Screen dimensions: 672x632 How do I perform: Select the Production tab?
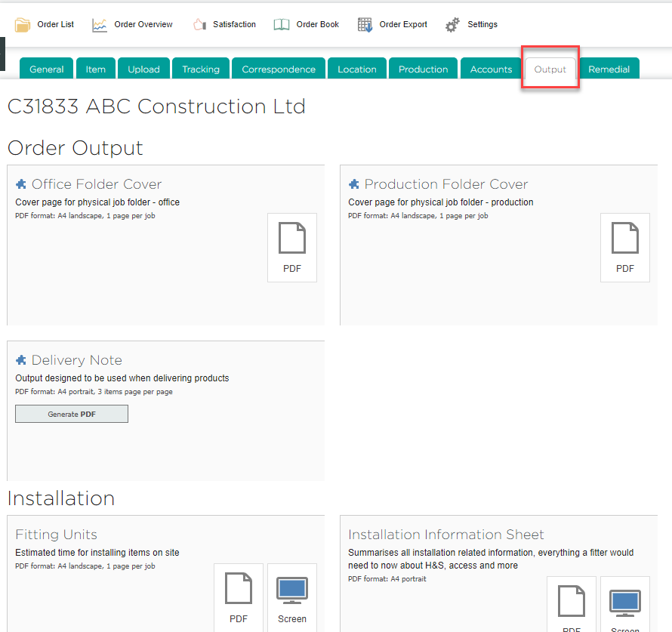(x=423, y=69)
